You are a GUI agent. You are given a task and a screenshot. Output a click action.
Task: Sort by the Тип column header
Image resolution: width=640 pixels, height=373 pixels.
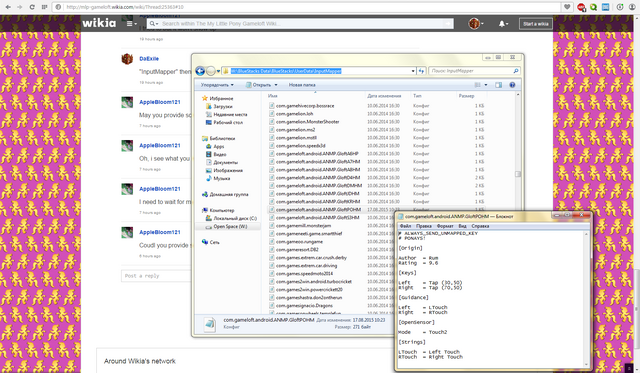point(417,96)
